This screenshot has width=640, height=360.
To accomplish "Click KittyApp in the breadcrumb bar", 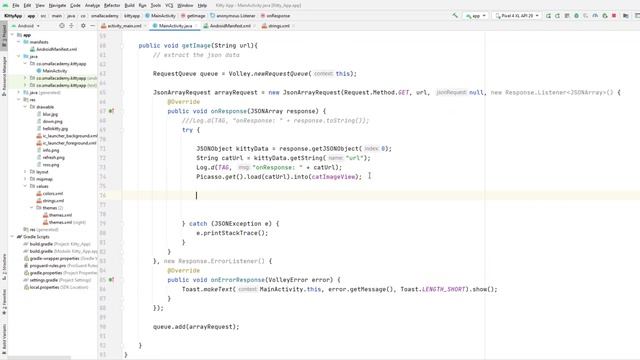I will click(x=13, y=16).
